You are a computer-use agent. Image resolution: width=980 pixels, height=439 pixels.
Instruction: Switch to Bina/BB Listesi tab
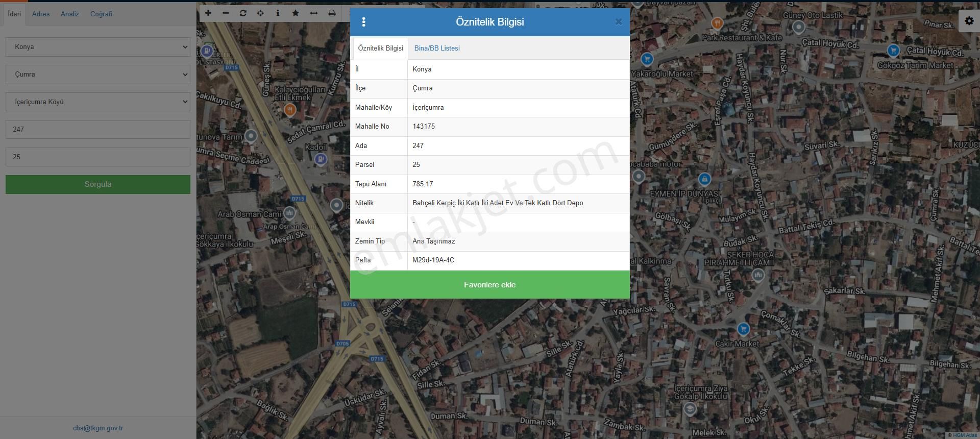click(x=437, y=48)
